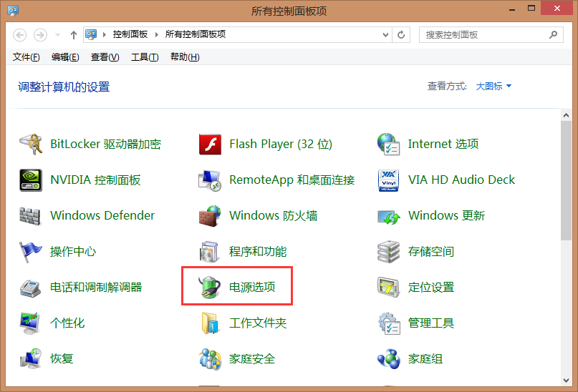Open the 文件(F) menu
Screen dimensions: 578x392
(x=26, y=57)
